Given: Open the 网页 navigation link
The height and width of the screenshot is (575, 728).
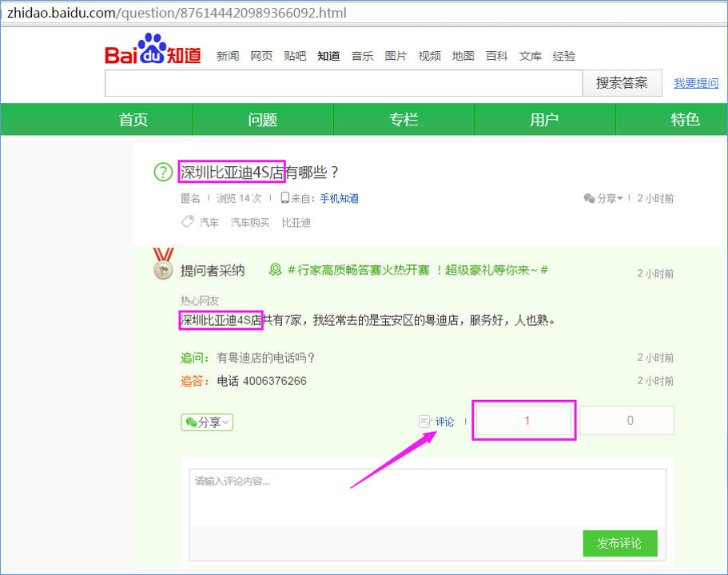Looking at the screenshot, I should coord(261,56).
